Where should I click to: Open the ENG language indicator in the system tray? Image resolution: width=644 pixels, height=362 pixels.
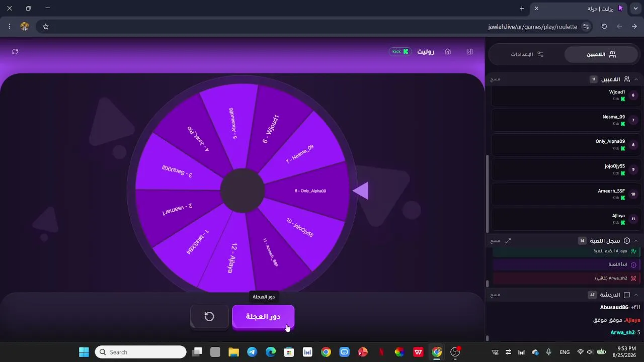[x=565, y=352]
